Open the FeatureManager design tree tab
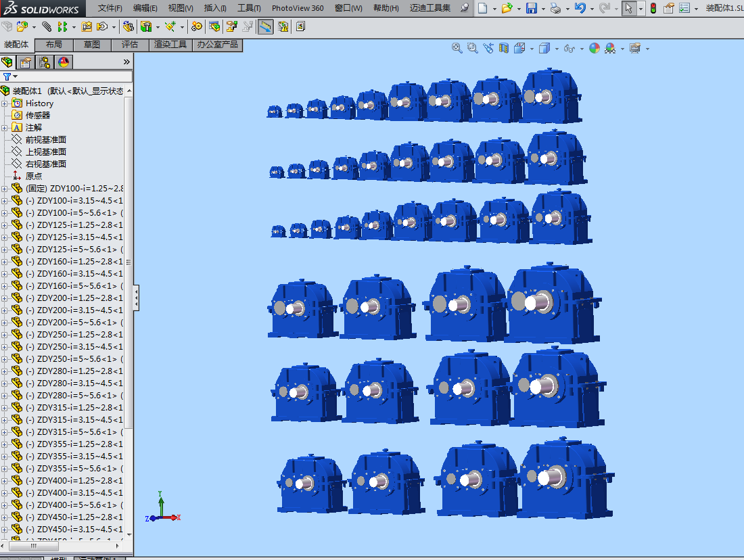Image resolution: width=744 pixels, height=560 pixels. (x=7, y=62)
